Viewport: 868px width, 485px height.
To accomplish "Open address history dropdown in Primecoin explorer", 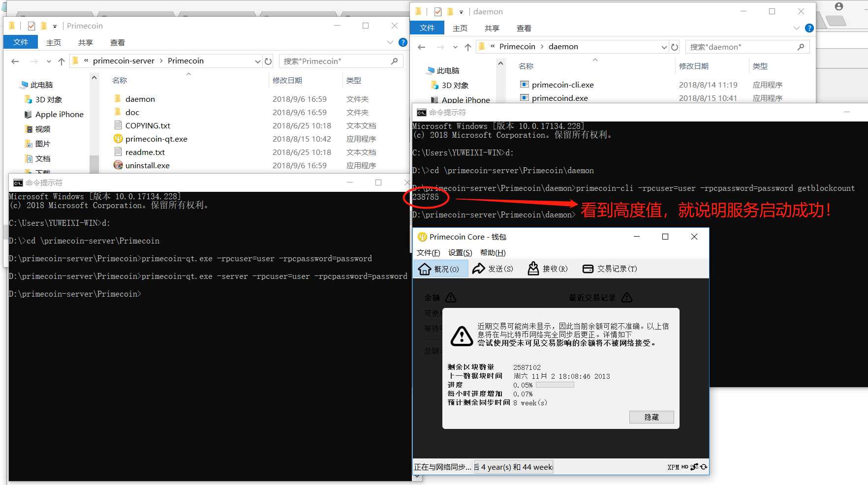I will tap(257, 61).
